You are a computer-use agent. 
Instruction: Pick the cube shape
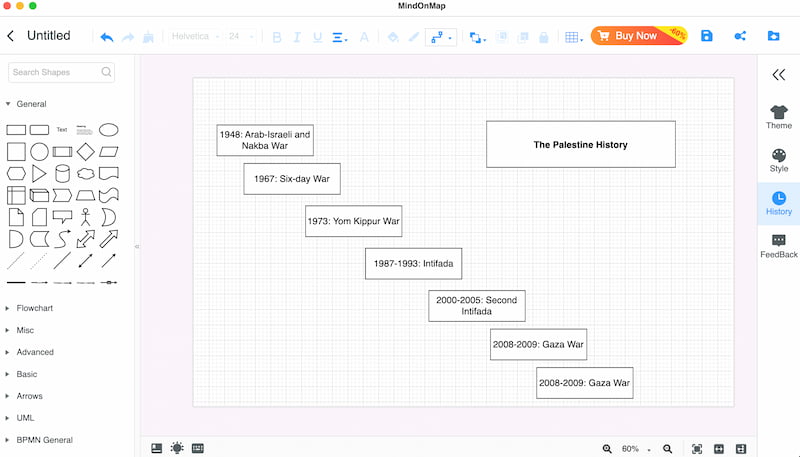coord(39,195)
